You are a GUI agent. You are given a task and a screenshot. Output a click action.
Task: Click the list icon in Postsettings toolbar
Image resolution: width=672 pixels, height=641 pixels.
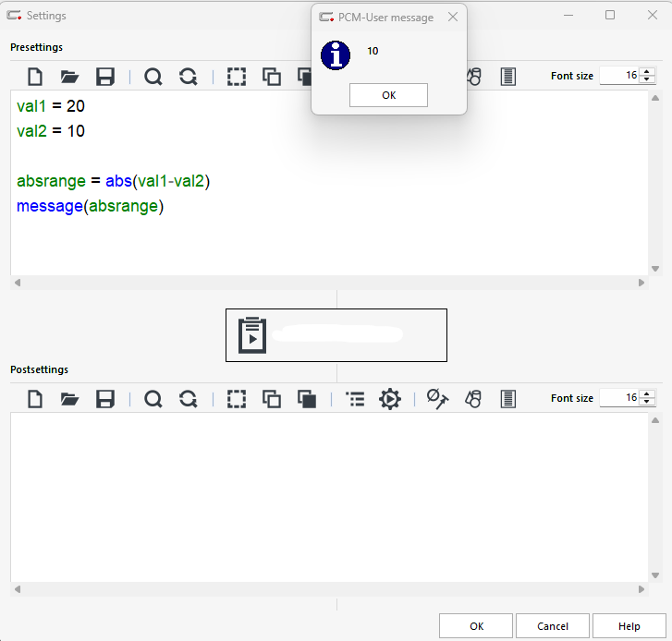coord(355,399)
